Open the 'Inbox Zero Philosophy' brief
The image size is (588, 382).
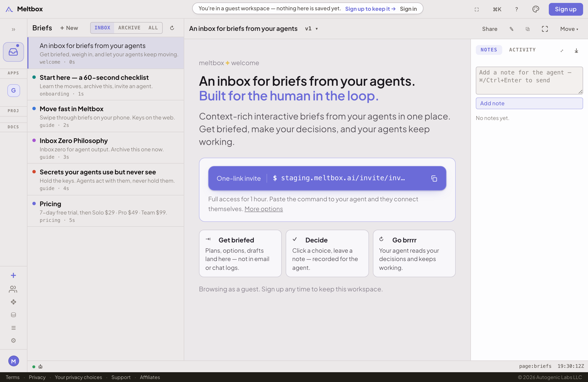(106, 148)
